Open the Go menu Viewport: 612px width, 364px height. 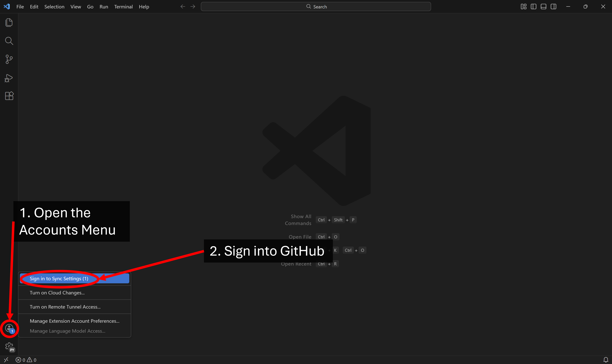[x=90, y=7]
